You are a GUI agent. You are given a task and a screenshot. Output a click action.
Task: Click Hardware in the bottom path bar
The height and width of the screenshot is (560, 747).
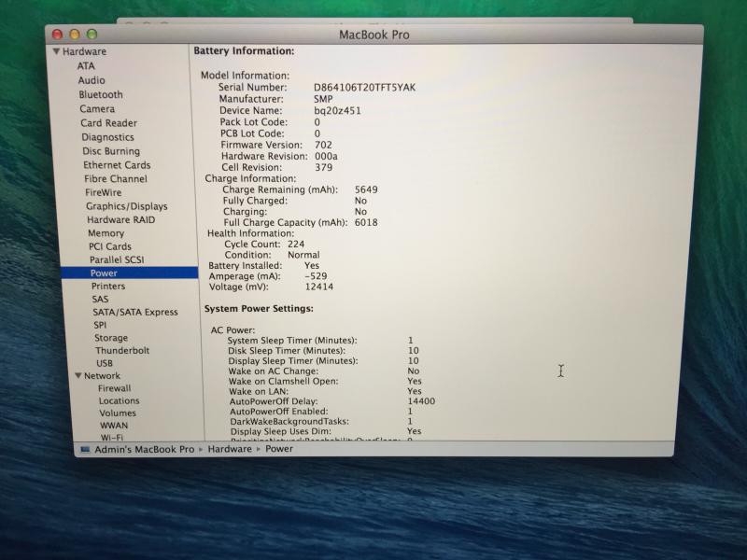tap(230, 449)
